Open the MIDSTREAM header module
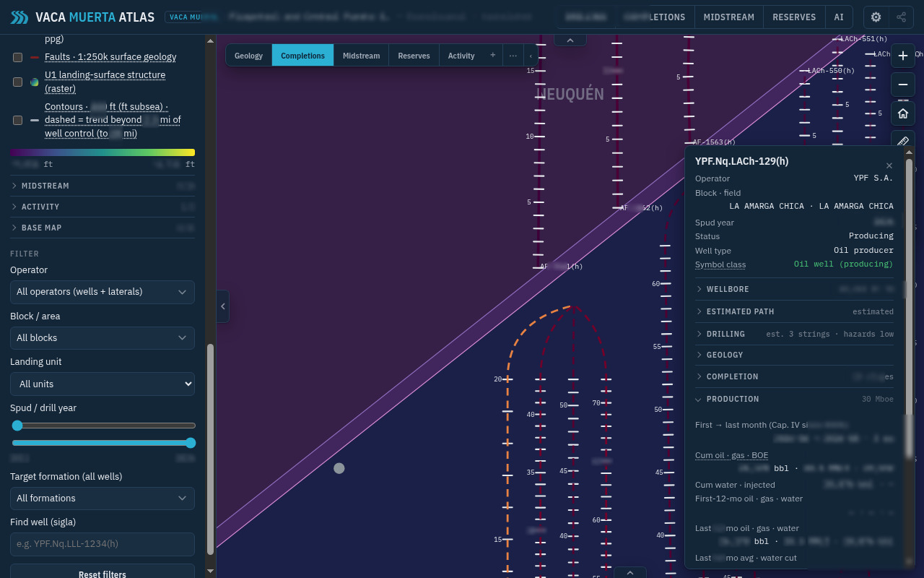This screenshot has width=924, height=578. [x=729, y=17]
